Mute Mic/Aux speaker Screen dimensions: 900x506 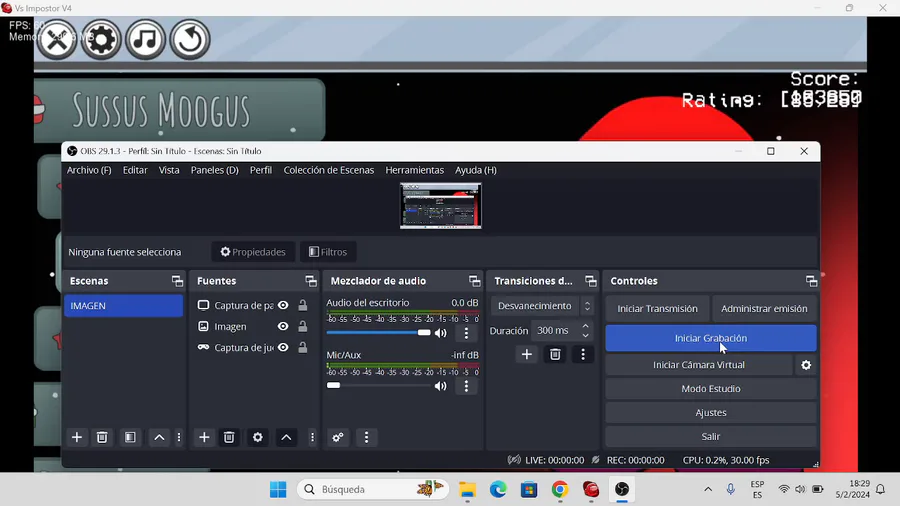pyautogui.click(x=441, y=386)
